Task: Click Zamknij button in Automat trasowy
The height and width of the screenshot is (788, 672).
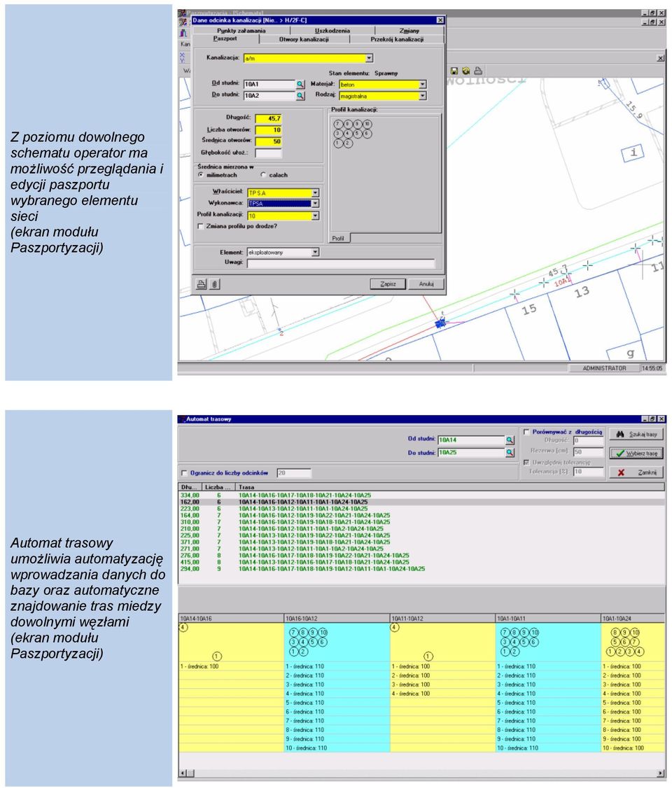Action: tap(637, 472)
